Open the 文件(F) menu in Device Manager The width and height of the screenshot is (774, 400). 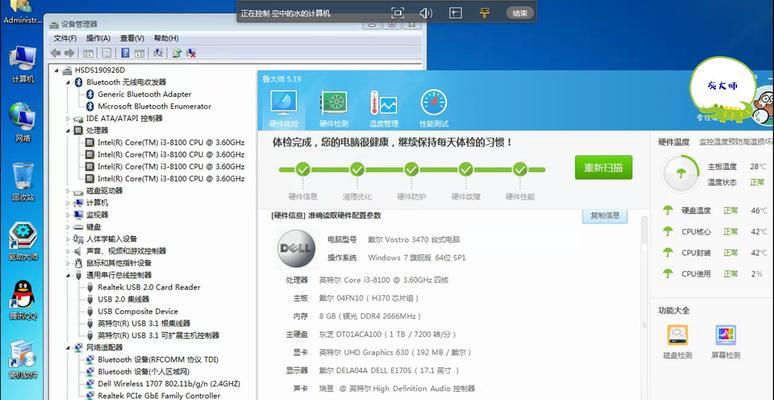[x=65, y=38]
